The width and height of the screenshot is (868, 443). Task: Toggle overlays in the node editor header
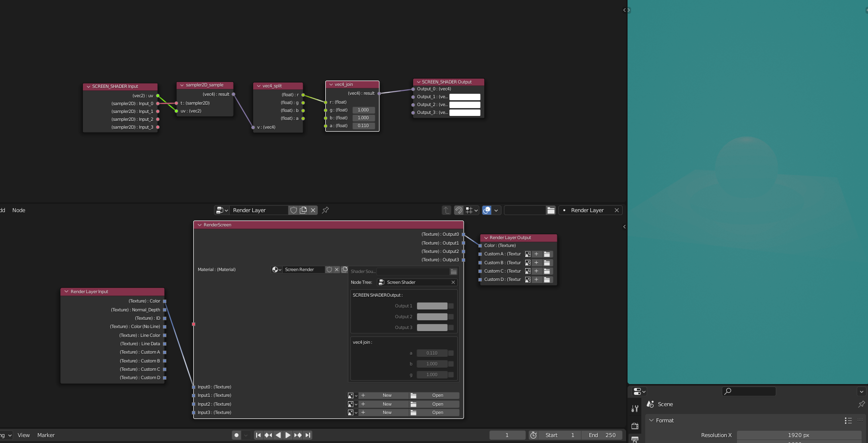click(486, 210)
